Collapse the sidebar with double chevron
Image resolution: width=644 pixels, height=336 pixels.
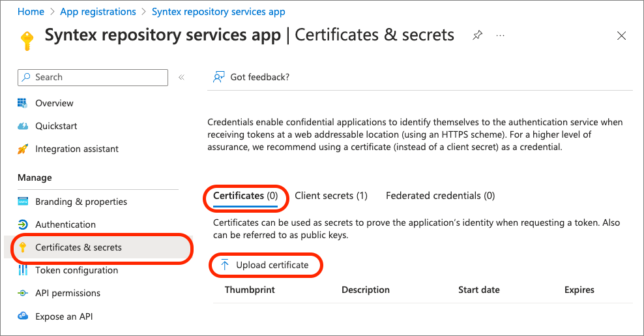tap(182, 78)
